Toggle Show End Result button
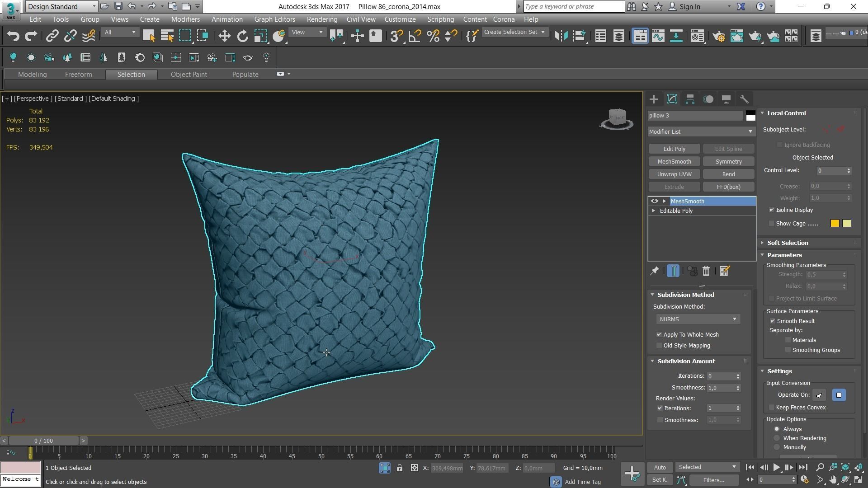This screenshot has width=868, height=488. pos(673,271)
